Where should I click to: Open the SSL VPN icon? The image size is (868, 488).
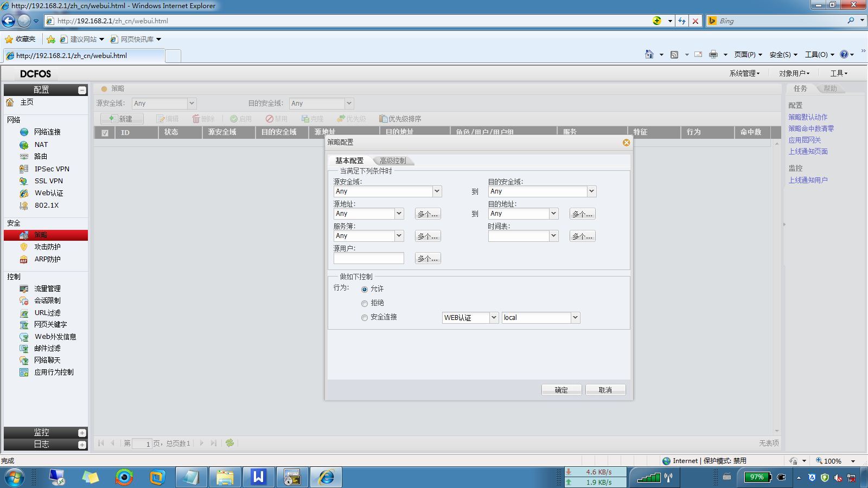click(24, 181)
